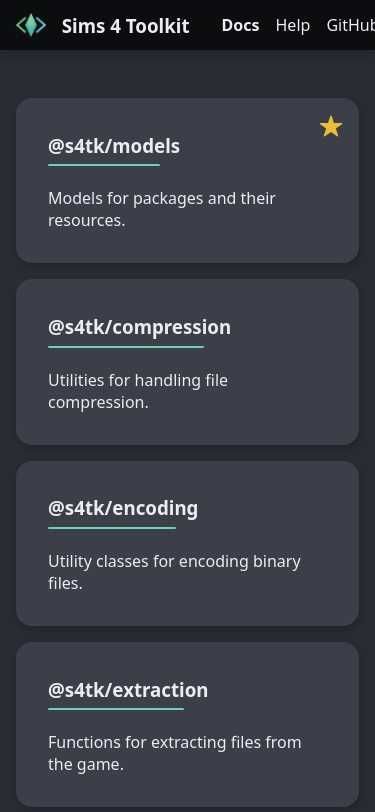Screen dimensions: 375x812
Task: Open the @s4tk/encoding package heading
Action: tap(123, 509)
